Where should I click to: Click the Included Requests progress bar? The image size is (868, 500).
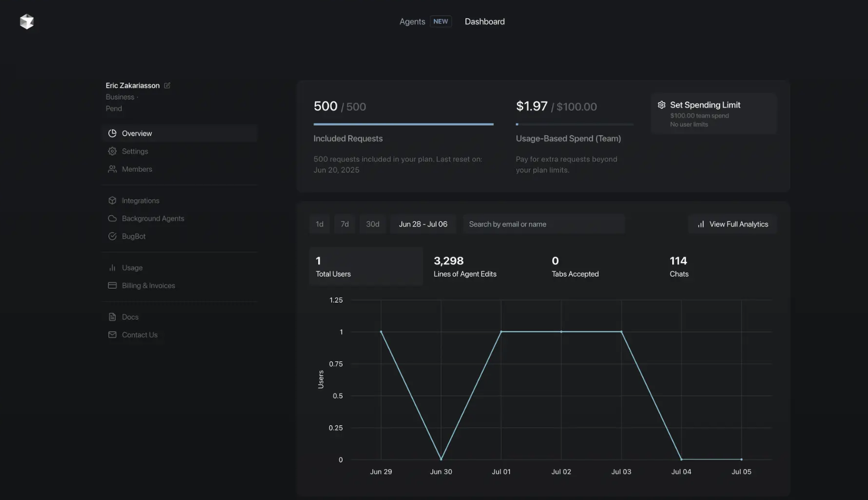coord(403,124)
